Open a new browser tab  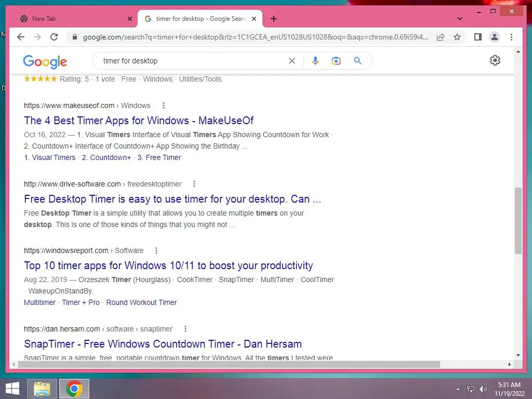[x=274, y=19]
